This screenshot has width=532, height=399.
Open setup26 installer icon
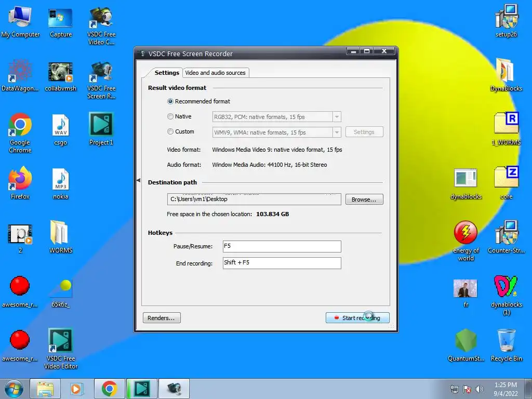tap(506, 21)
